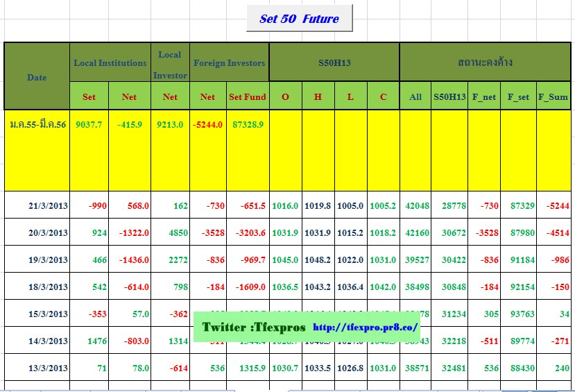Image resolution: width=575 pixels, height=392 pixels.
Task: Select the Set Fund column header
Action: [x=248, y=97]
